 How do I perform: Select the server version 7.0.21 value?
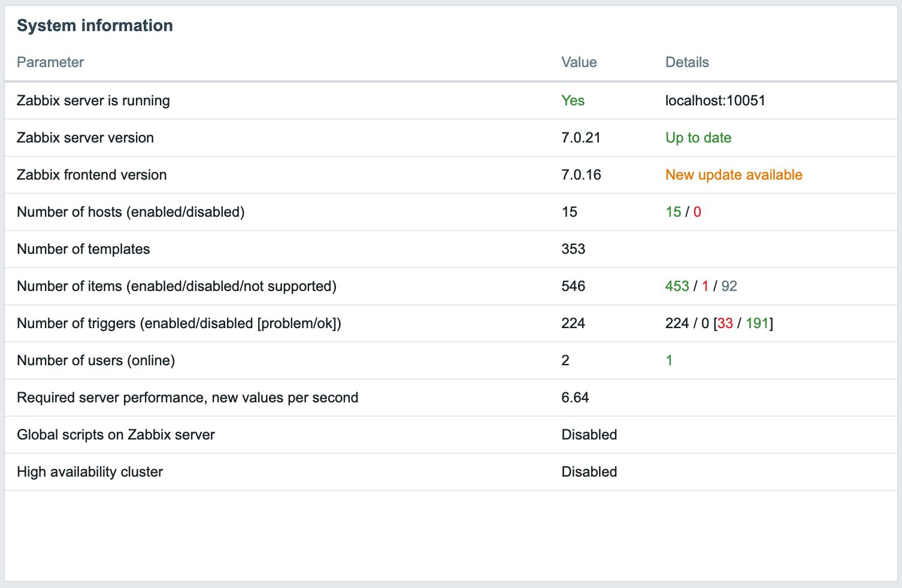tap(580, 138)
